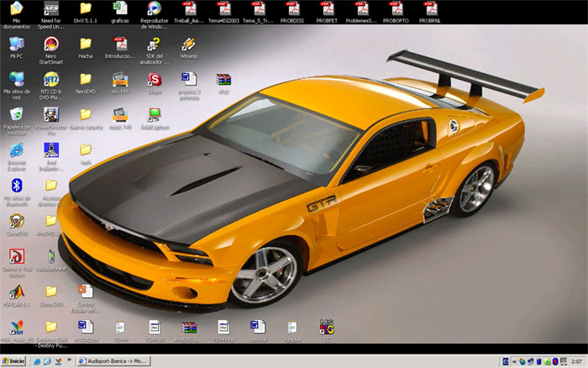
Task: Open the DivX 5.1.1 folder
Action: coord(86,8)
